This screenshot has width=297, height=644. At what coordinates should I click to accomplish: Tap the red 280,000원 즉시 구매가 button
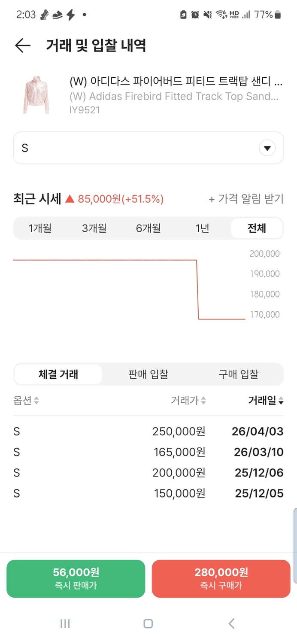221,578
